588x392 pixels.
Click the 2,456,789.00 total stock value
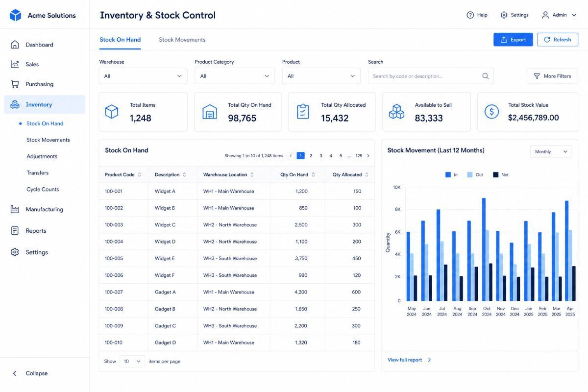point(534,118)
